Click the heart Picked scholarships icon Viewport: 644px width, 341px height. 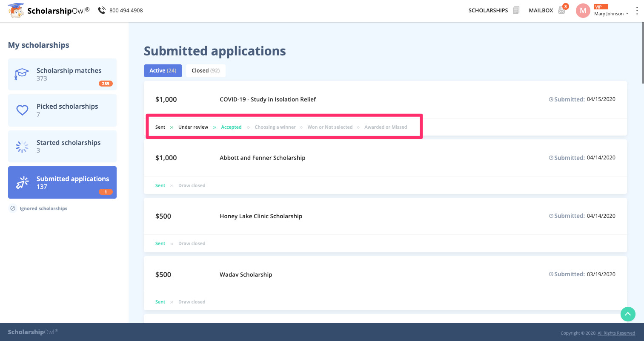point(22,110)
